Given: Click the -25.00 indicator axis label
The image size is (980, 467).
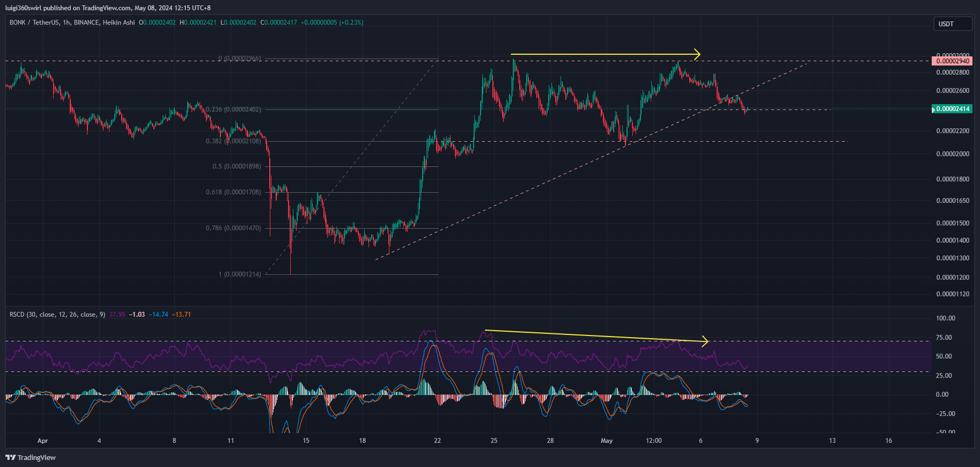Looking at the screenshot, I should (x=945, y=414).
